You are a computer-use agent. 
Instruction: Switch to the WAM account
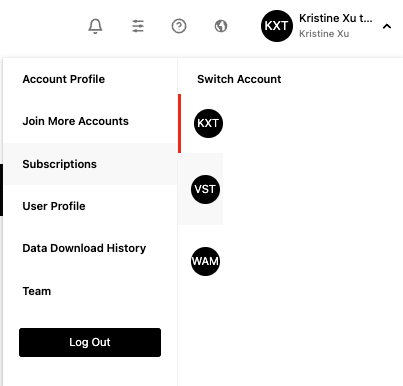205,261
